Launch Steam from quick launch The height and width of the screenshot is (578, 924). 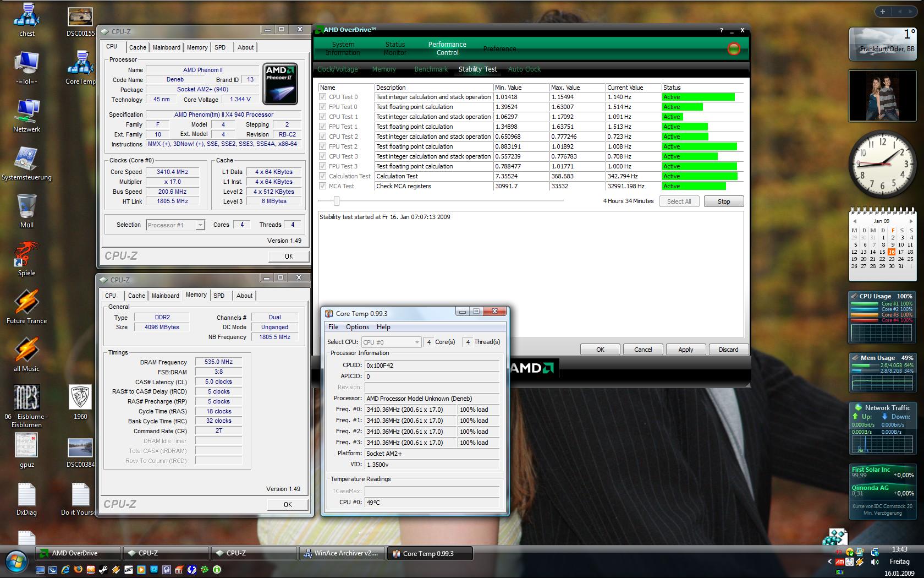pyautogui.click(x=103, y=570)
